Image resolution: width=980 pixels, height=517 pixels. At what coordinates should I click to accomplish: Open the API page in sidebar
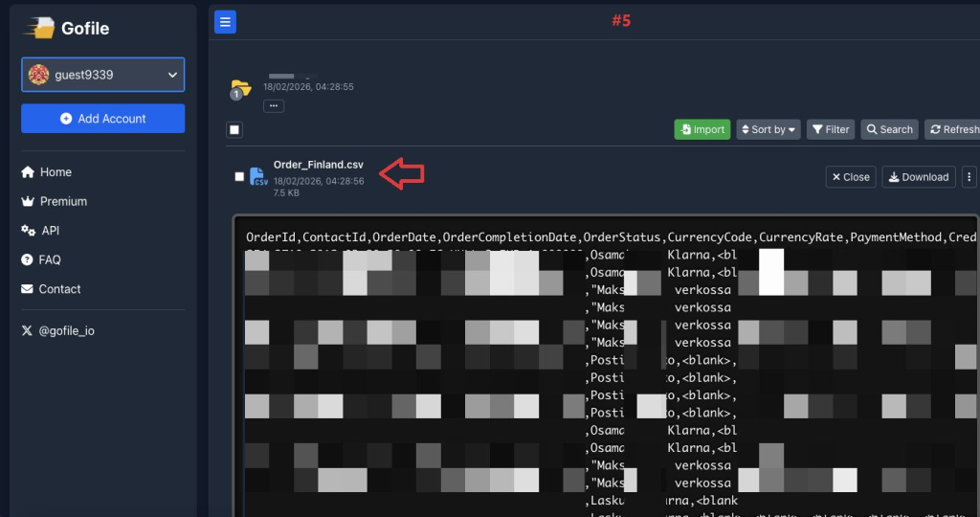pos(51,231)
